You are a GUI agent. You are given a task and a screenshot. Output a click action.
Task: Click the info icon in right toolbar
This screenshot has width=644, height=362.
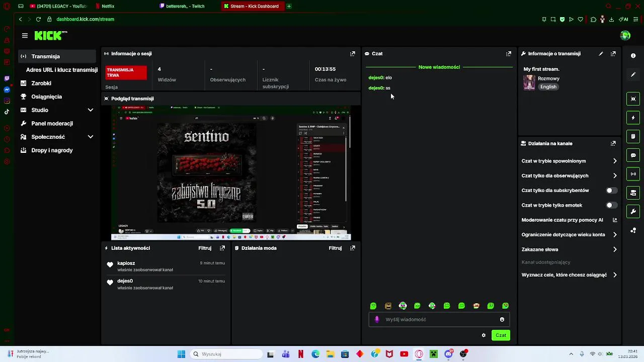coord(633,56)
